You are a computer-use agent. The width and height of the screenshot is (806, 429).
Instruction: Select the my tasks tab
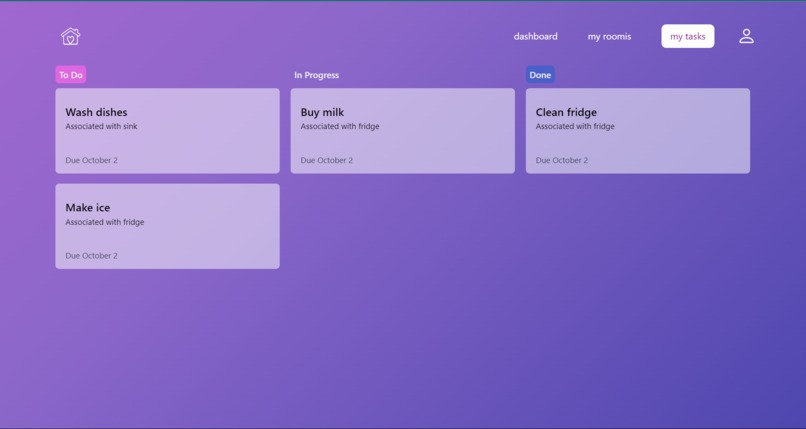[x=687, y=36]
